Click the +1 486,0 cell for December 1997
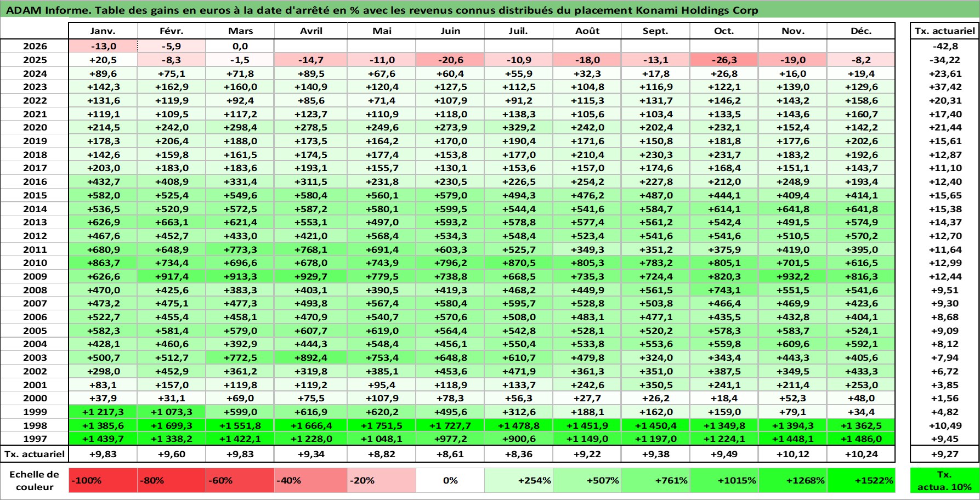Image resolution: width=980 pixels, height=500 pixels. click(x=861, y=439)
